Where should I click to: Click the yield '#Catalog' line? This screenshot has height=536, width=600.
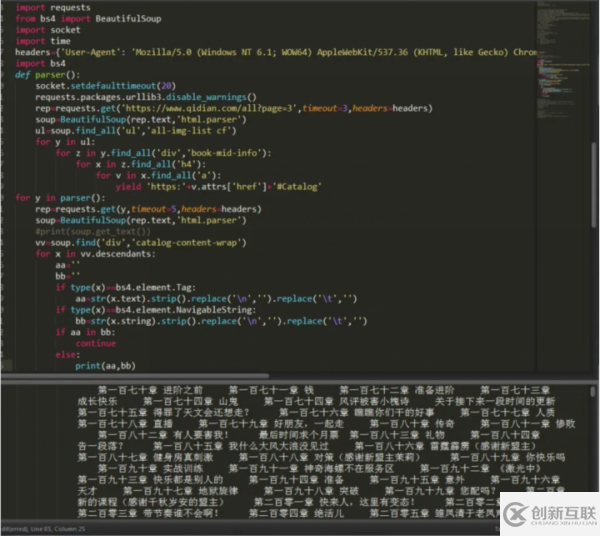click(218, 187)
